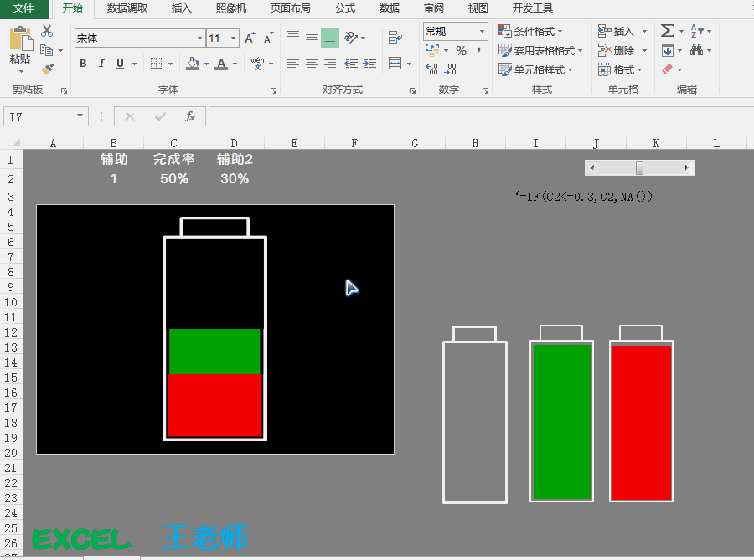Screen dimensions: 754x560
Task: Open the 文件 File tab
Action: point(23,8)
